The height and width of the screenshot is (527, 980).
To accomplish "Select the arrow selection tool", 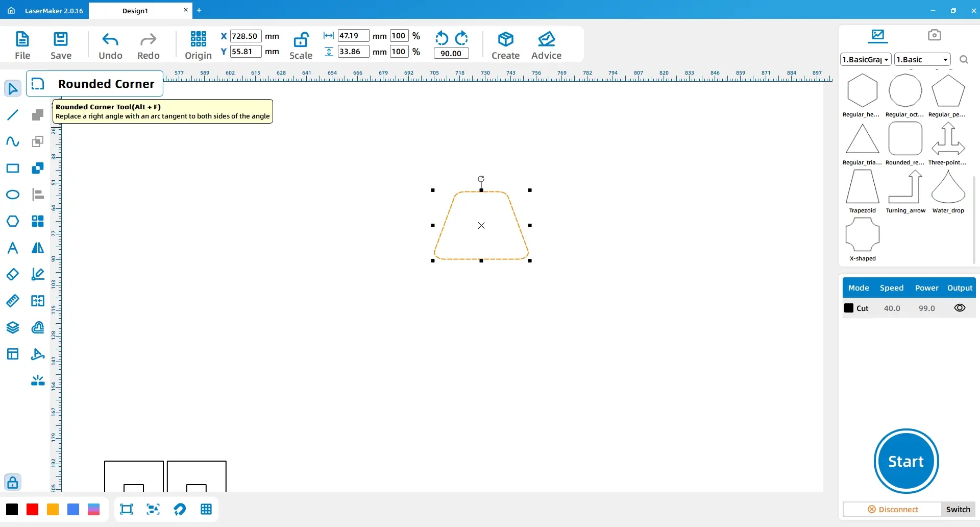I will [x=13, y=88].
